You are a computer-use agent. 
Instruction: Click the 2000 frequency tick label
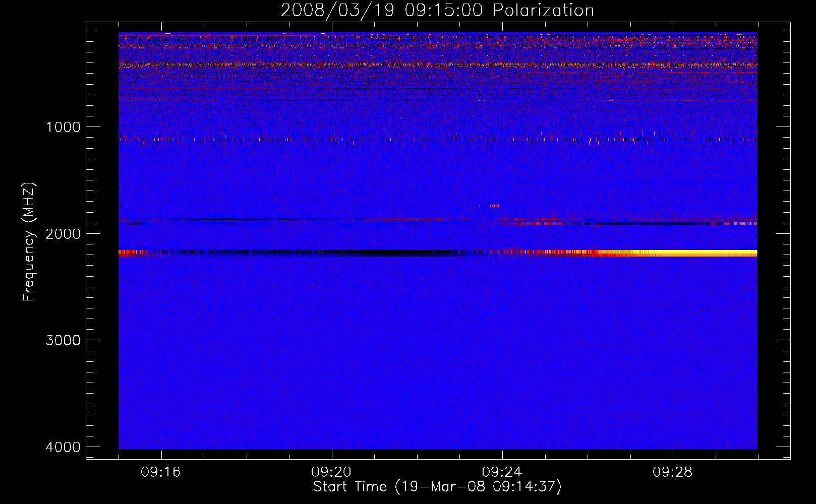[x=63, y=233]
